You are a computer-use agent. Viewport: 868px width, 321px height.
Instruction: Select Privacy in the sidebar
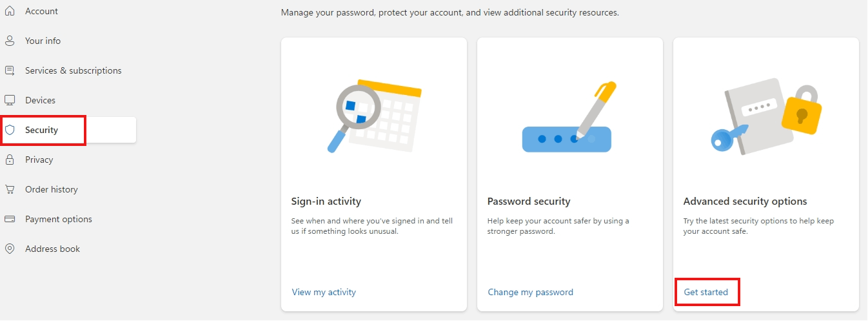(39, 160)
